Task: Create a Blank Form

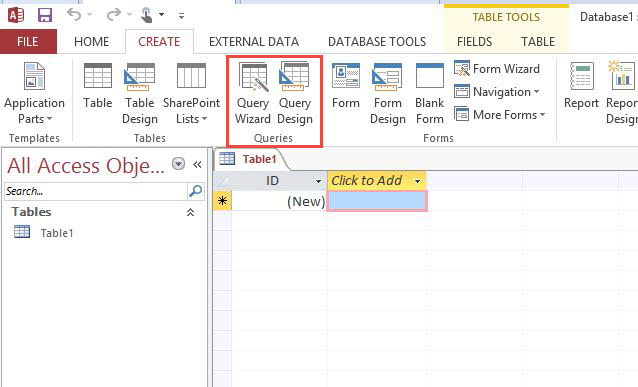Action: coord(430,93)
